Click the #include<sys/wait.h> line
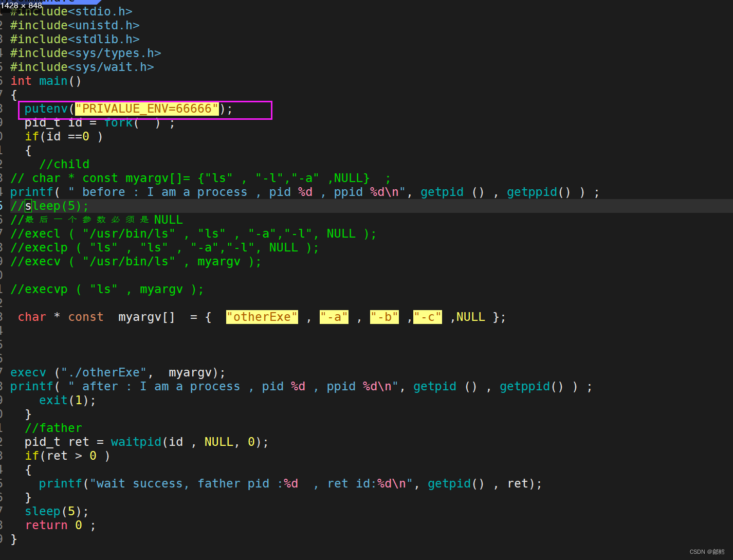The height and width of the screenshot is (560, 733). (x=82, y=67)
